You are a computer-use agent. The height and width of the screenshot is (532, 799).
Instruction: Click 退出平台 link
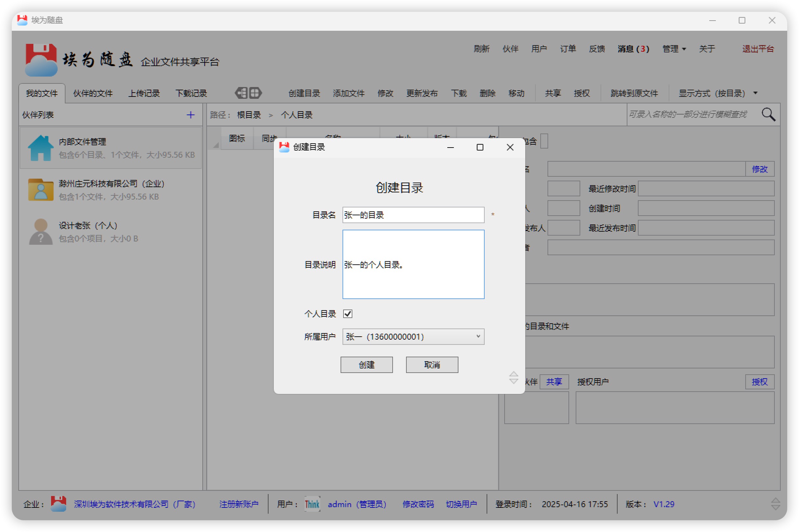[758, 49]
